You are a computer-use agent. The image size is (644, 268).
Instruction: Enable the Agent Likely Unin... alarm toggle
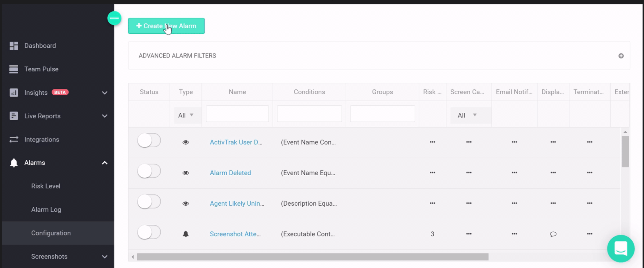coord(149,202)
